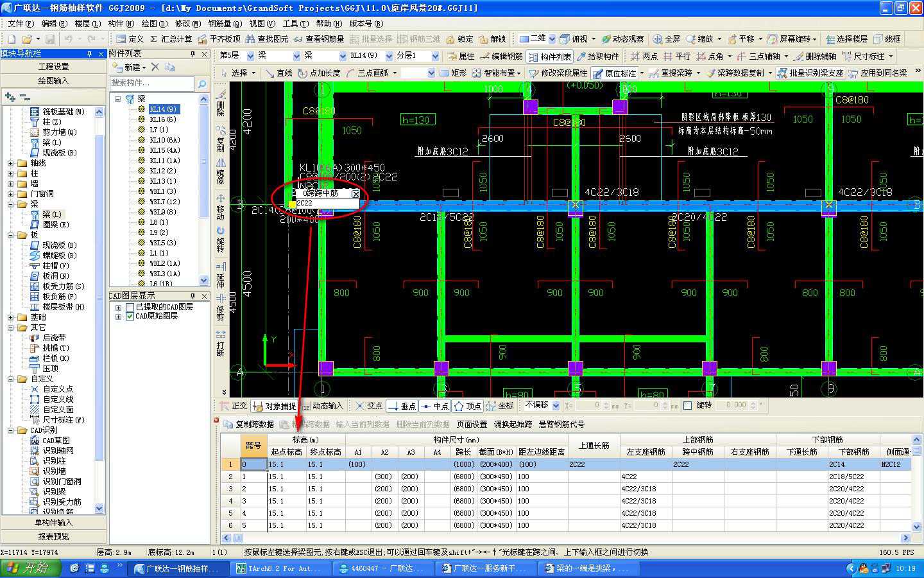
Task: Activate 拾取构件 pick component tool
Action: click(x=598, y=56)
